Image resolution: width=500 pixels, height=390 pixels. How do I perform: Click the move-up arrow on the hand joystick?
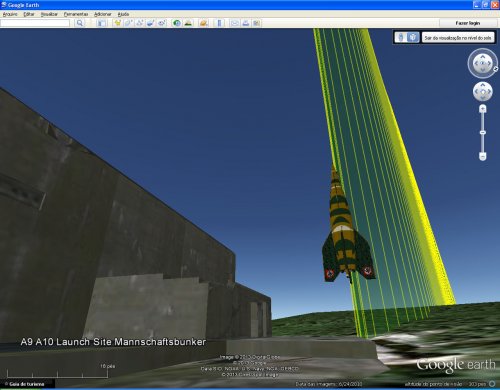pyautogui.click(x=482, y=85)
